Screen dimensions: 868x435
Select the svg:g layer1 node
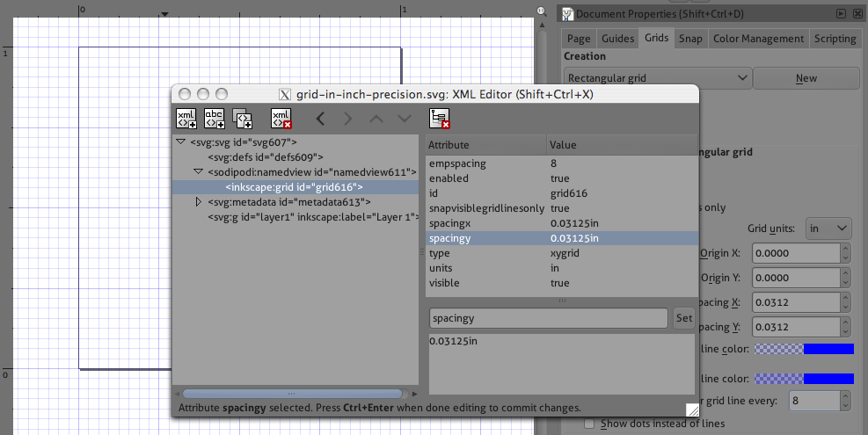coord(313,217)
